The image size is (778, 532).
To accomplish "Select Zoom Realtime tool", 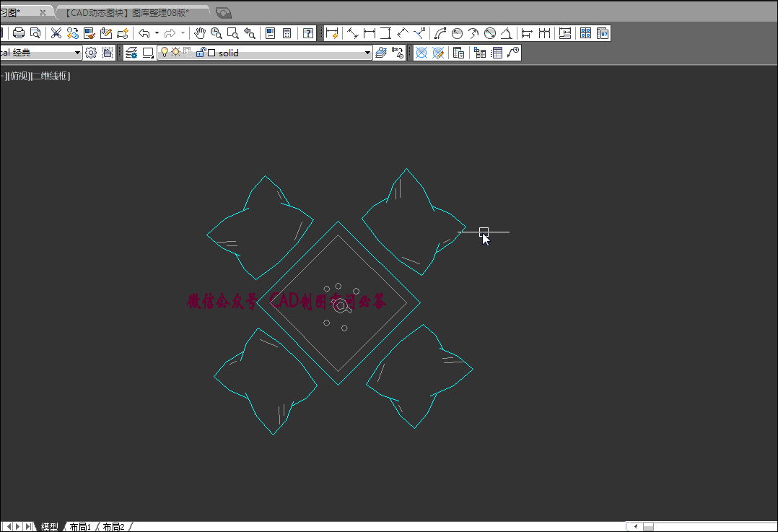I will tap(217, 33).
